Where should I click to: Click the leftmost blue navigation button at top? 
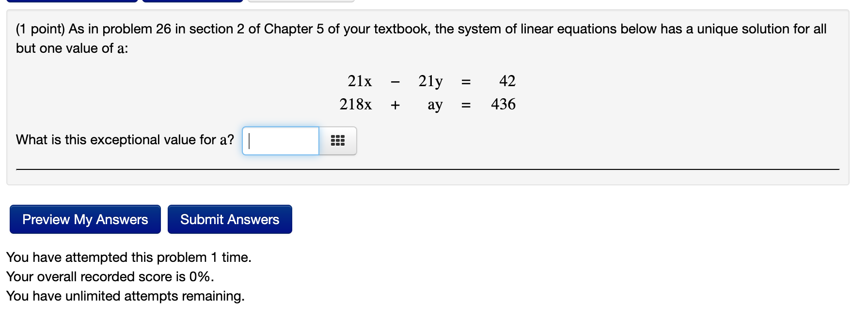[x=73, y=1]
